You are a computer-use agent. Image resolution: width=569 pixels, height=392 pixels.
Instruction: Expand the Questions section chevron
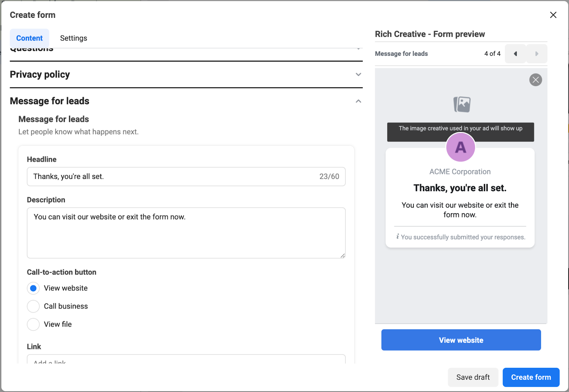coord(358,49)
